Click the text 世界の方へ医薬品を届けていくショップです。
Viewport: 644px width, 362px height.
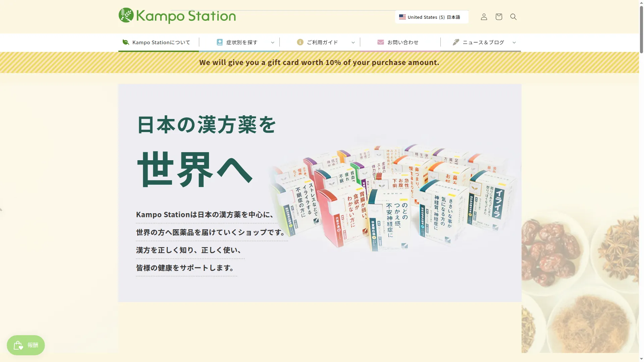[x=212, y=232]
